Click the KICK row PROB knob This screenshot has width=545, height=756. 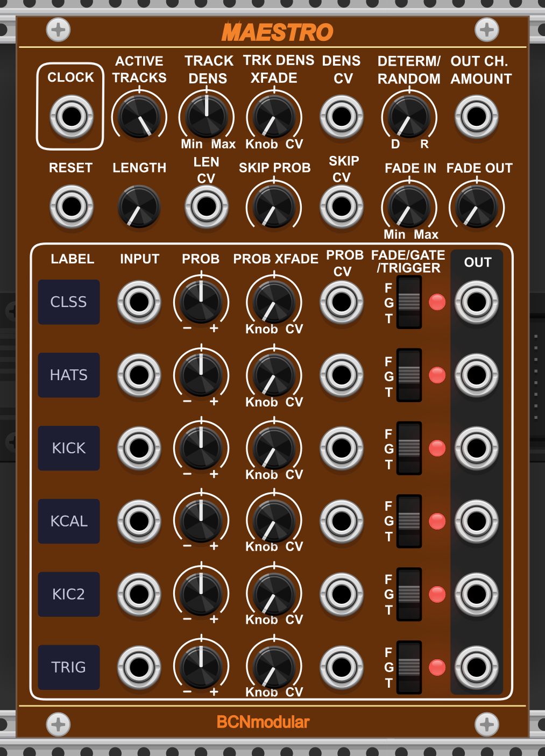[201, 448]
